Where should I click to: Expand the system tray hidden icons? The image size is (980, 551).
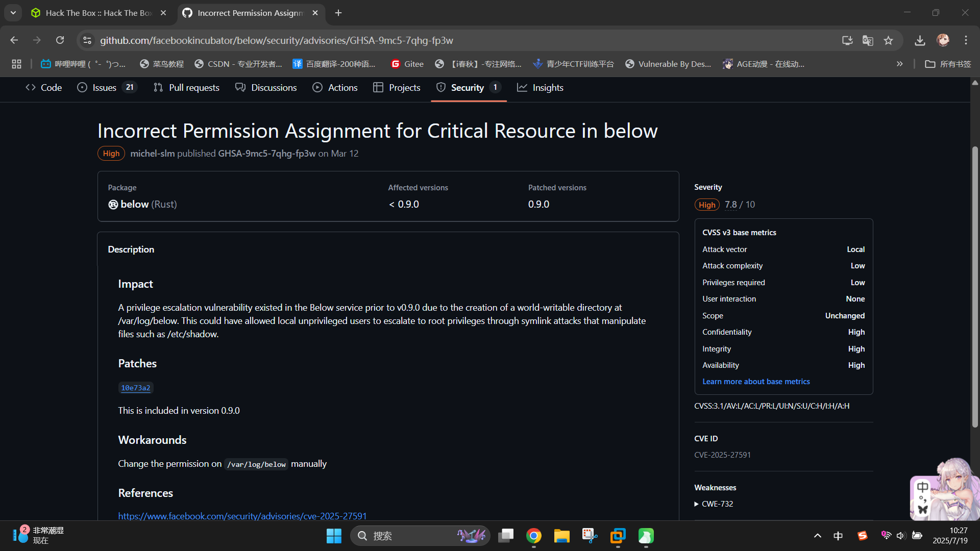(817, 536)
